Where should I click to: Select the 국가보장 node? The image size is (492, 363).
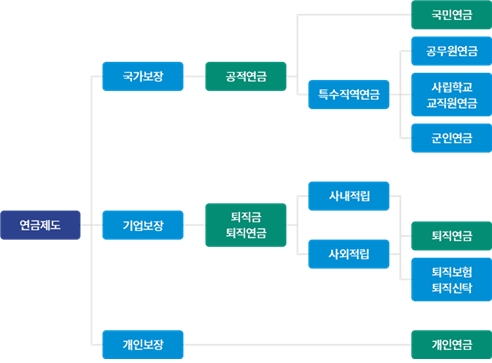143,76
